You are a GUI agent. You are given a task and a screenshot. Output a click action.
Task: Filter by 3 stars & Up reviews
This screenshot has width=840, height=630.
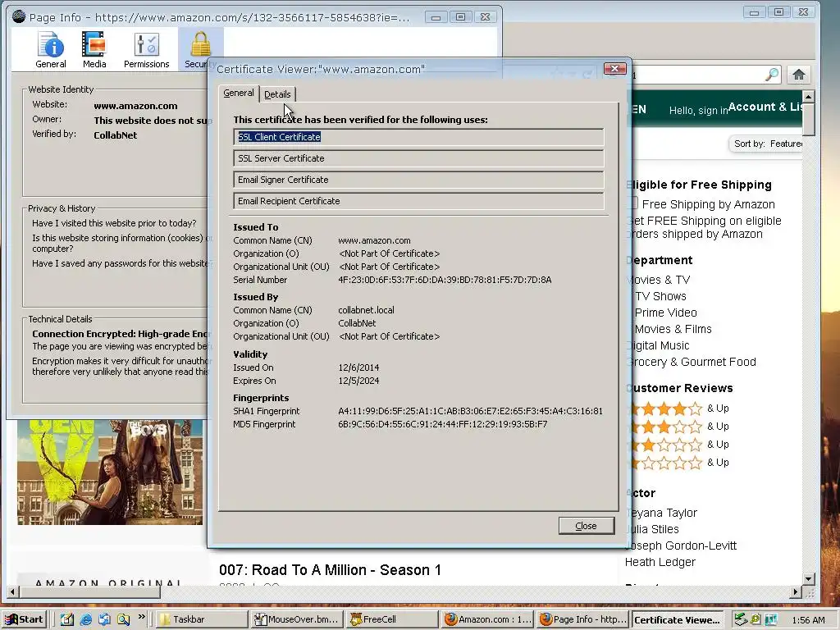point(678,427)
